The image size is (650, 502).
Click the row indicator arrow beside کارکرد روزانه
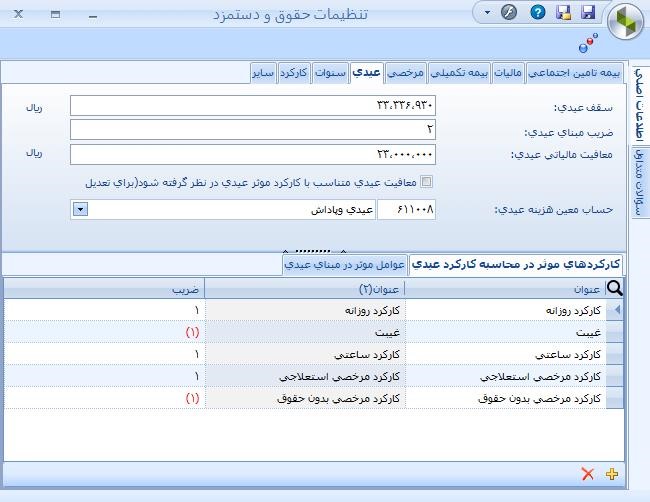615,311
